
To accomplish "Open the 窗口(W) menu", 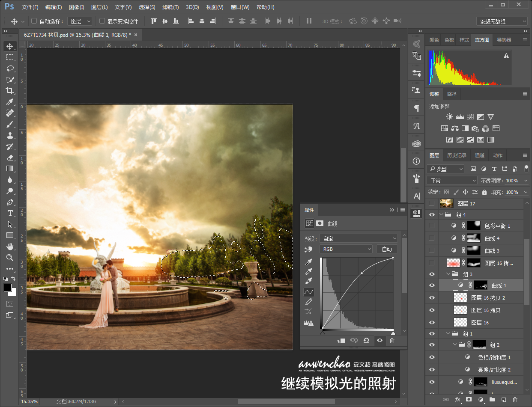I will (240, 7).
